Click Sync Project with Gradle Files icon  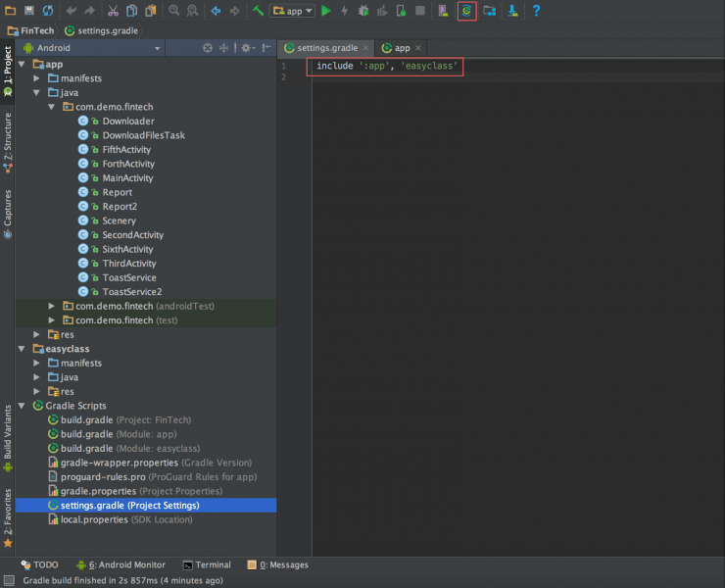(x=466, y=11)
